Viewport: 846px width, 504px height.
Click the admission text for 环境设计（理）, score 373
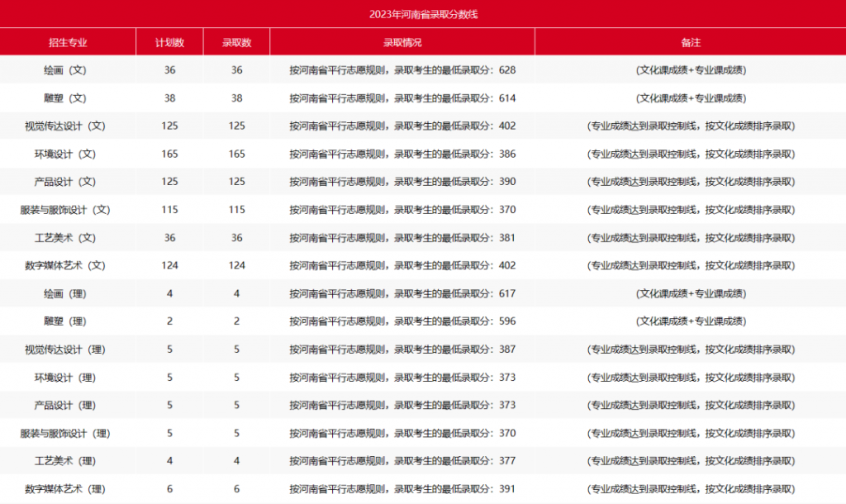coord(402,378)
